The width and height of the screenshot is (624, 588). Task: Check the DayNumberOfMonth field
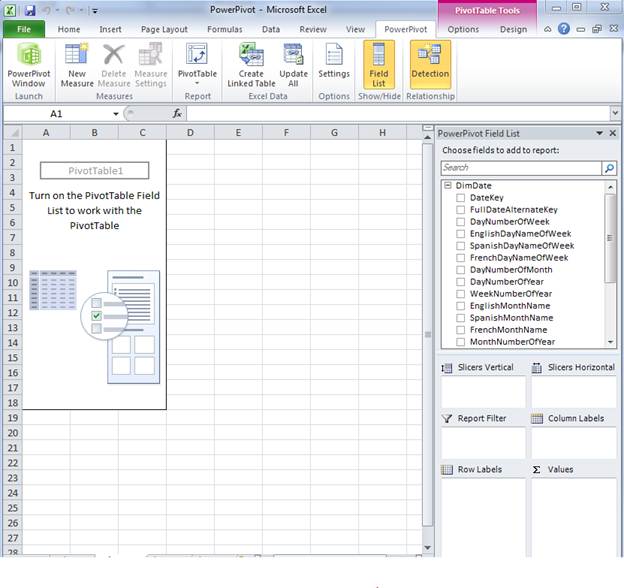tap(460, 270)
